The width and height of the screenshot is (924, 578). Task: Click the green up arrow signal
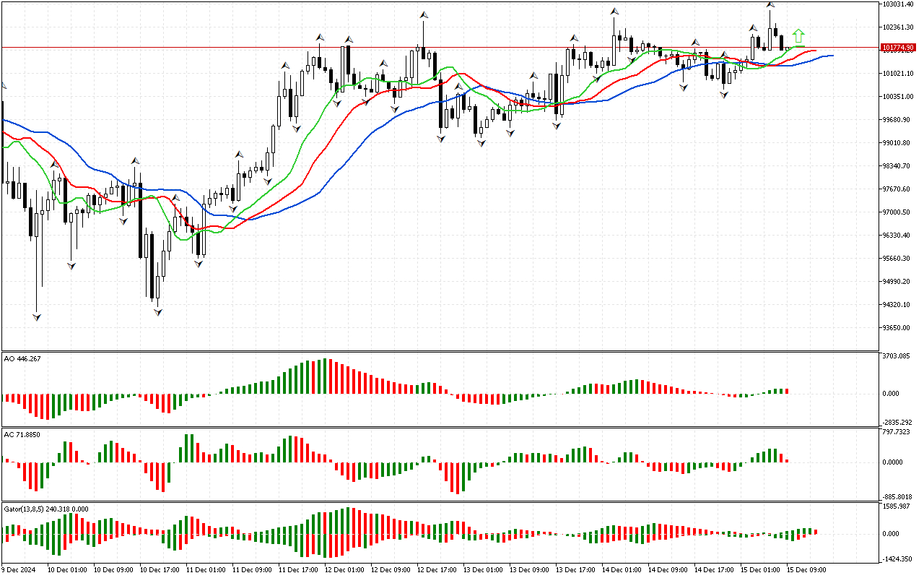(798, 36)
